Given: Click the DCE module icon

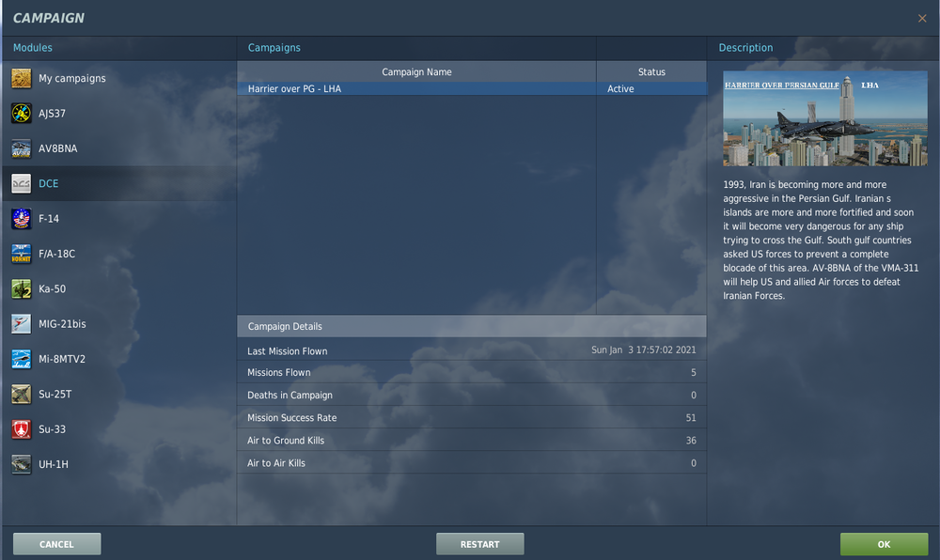Looking at the screenshot, I should pos(21,183).
